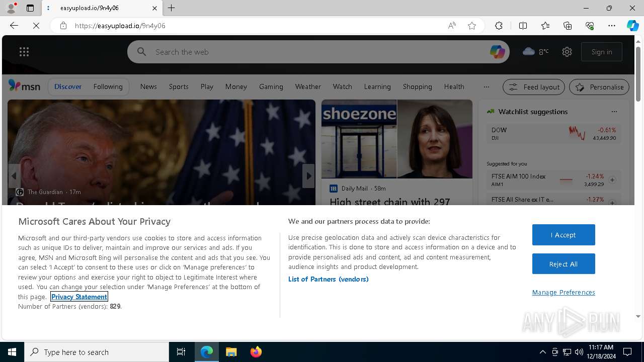Click Reject All cookies
This screenshot has width=644, height=362.
(x=563, y=264)
